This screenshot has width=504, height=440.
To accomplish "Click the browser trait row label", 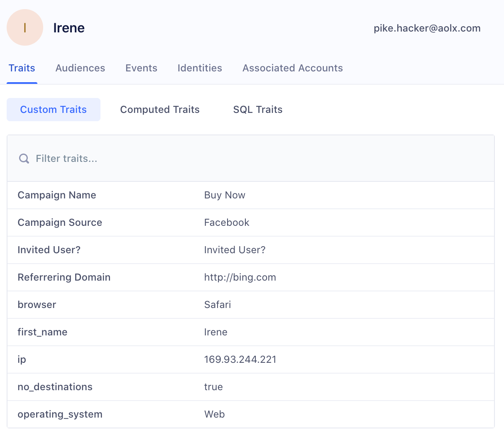I will (x=37, y=305).
